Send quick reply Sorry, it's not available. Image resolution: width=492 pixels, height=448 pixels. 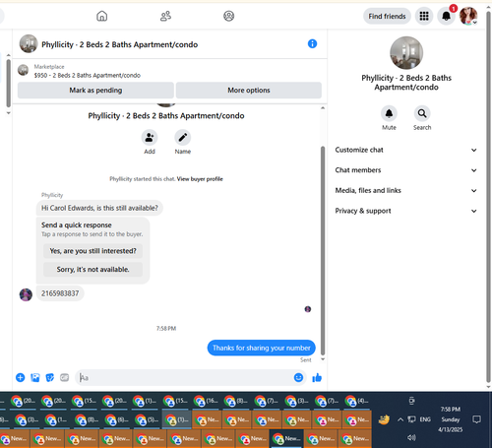coord(92,270)
